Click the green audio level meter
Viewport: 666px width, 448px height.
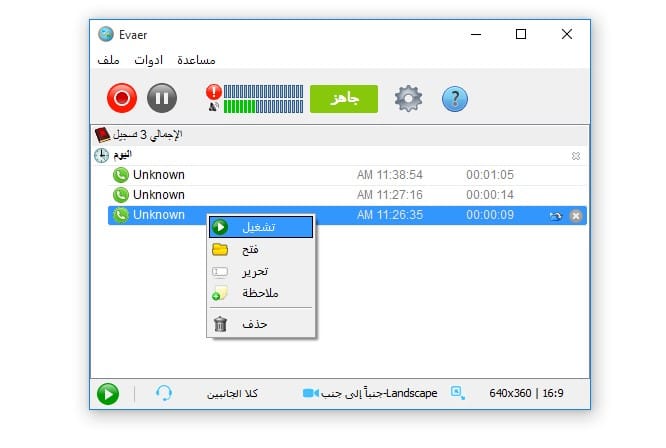[x=263, y=107]
